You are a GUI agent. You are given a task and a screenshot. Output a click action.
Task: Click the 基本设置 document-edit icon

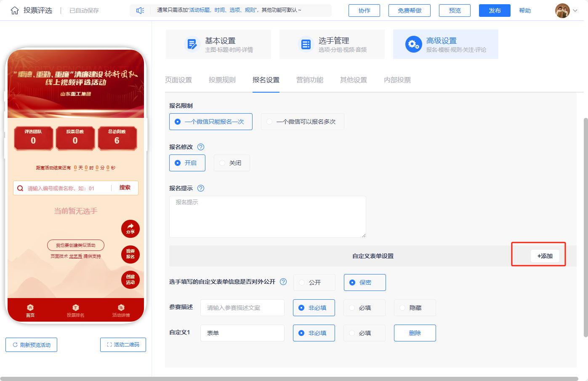[x=192, y=44]
